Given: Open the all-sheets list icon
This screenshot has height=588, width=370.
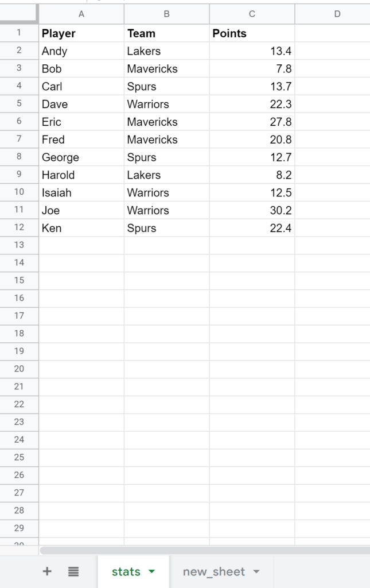Looking at the screenshot, I should pyautogui.click(x=73, y=571).
